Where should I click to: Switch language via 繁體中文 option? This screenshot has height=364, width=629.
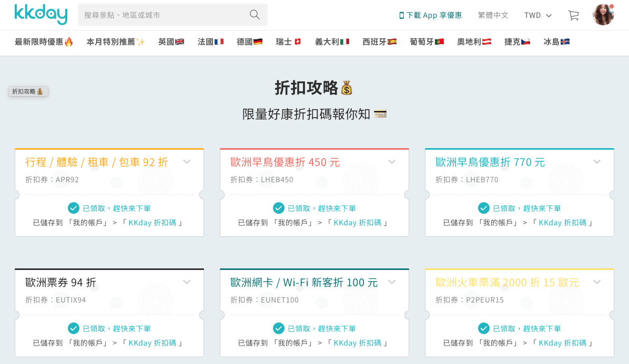coord(493,15)
